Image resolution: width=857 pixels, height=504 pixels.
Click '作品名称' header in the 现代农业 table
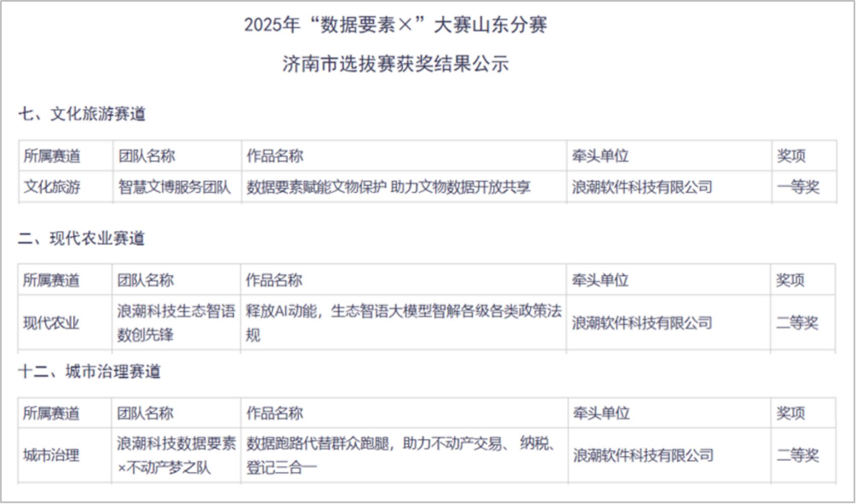(x=274, y=280)
